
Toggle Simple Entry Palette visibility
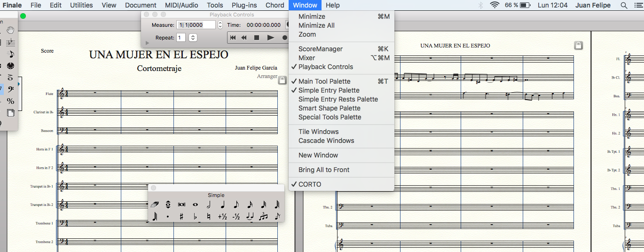click(329, 90)
